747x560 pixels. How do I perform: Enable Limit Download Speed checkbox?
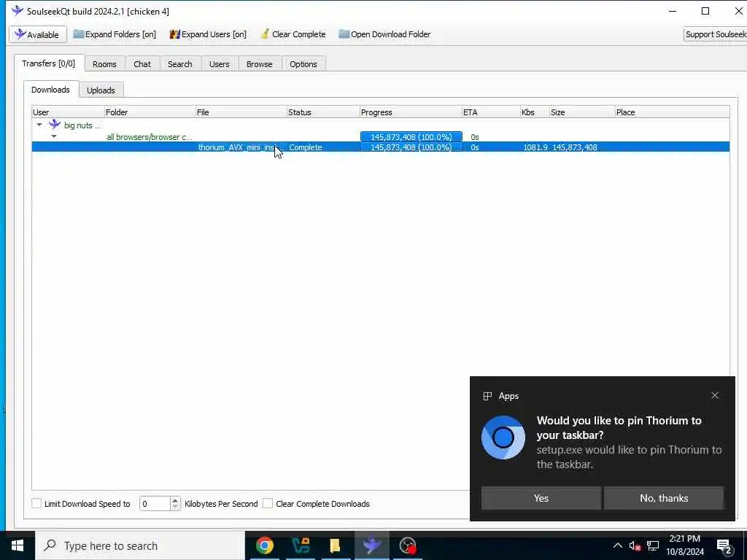(36, 503)
